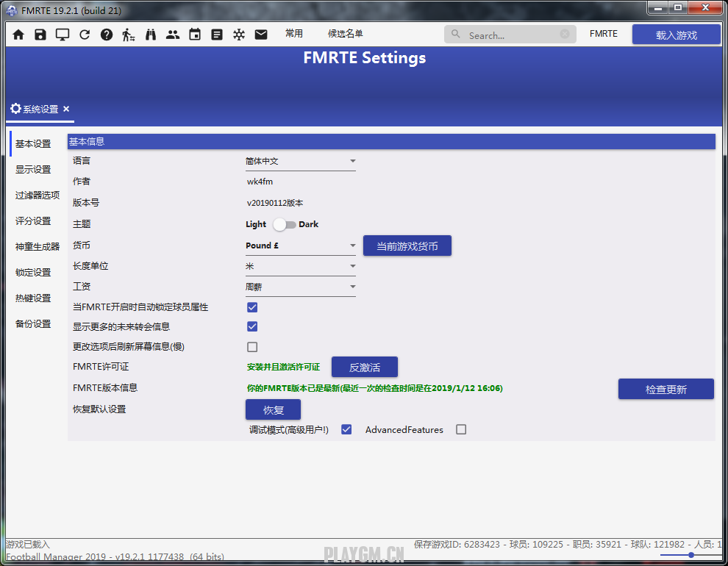This screenshot has height=566, width=728.
Task: Switch to the 系统设置 tab
Action: tap(40, 109)
